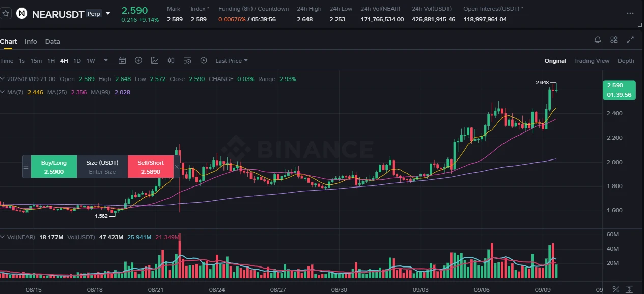Image resolution: width=644 pixels, height=294 pixels.
Task: Click 24h Vol(USDT) value 426,881,915.46
Action: 434,19
